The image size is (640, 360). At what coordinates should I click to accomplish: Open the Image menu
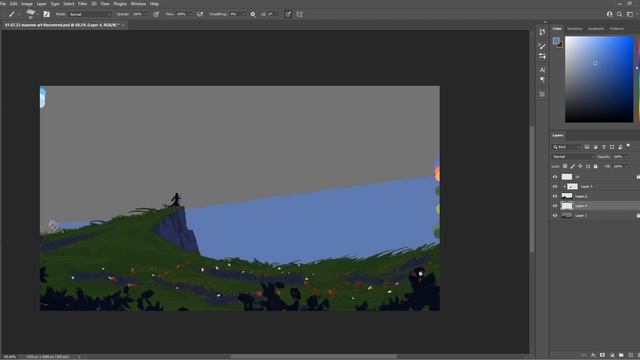tap(27, 4)
